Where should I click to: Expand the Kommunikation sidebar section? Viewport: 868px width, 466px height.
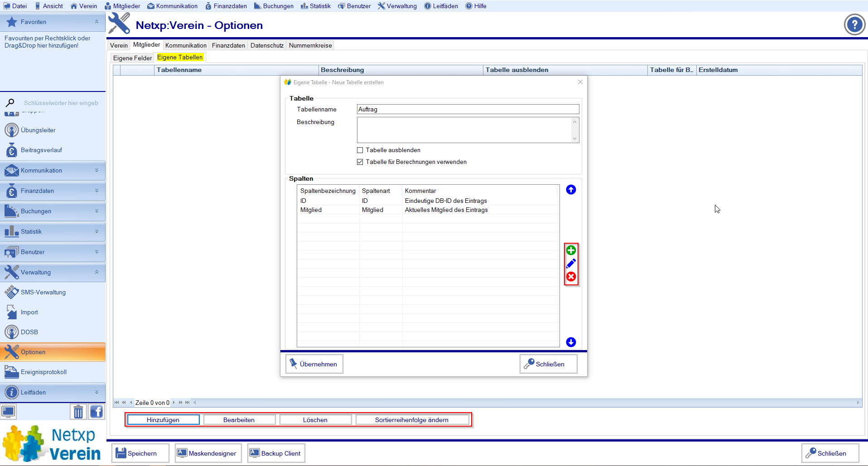(x=53, y=171)
